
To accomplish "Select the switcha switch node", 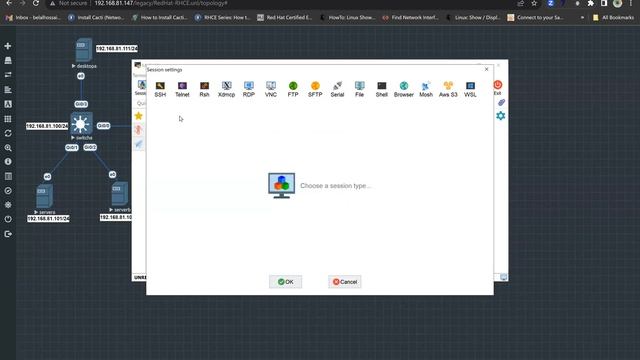I will click(x=81, y=124).
